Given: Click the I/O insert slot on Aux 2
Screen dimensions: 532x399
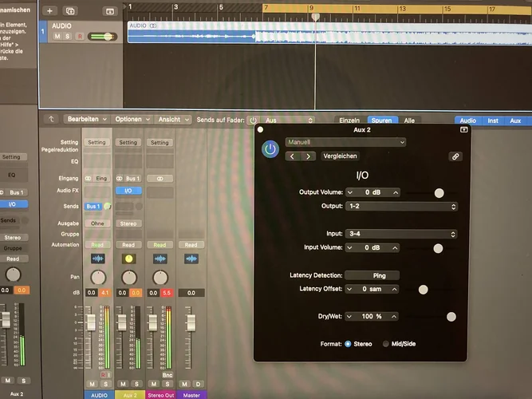Looking at the screenshot, I should (x=128, y=191).
